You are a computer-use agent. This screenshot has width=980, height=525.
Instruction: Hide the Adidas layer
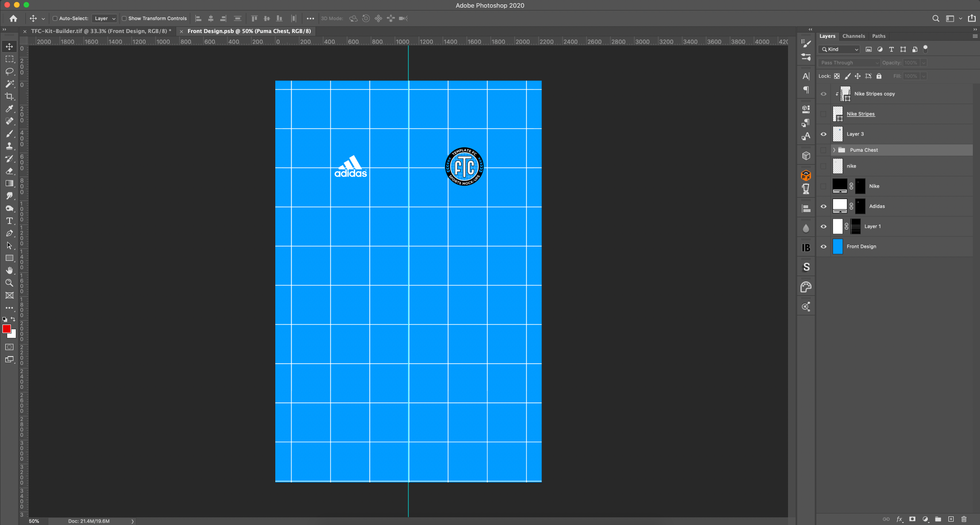click(823, 206)
